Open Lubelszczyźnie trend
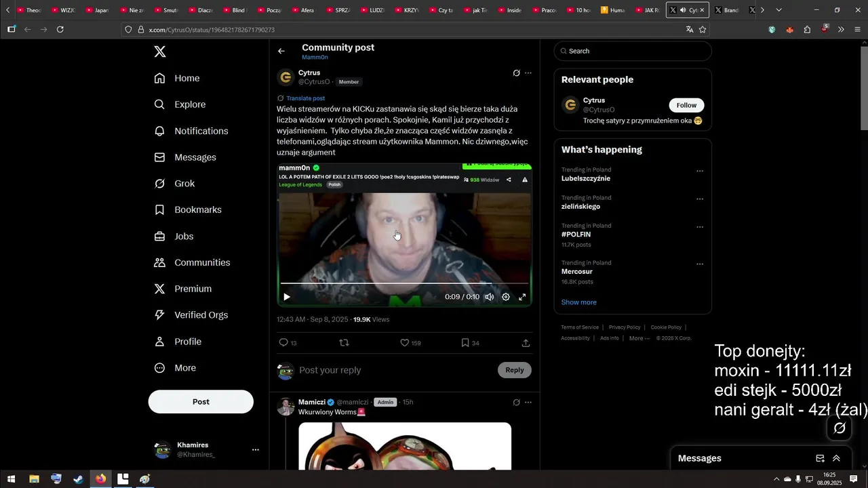Screen dimensions: 868x488 click(586, 179)
